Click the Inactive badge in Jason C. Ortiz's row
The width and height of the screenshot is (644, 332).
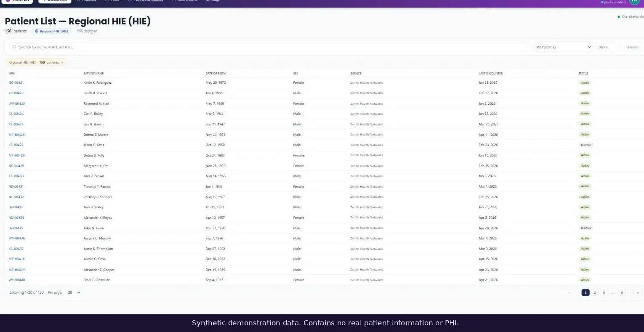[586, 145]
